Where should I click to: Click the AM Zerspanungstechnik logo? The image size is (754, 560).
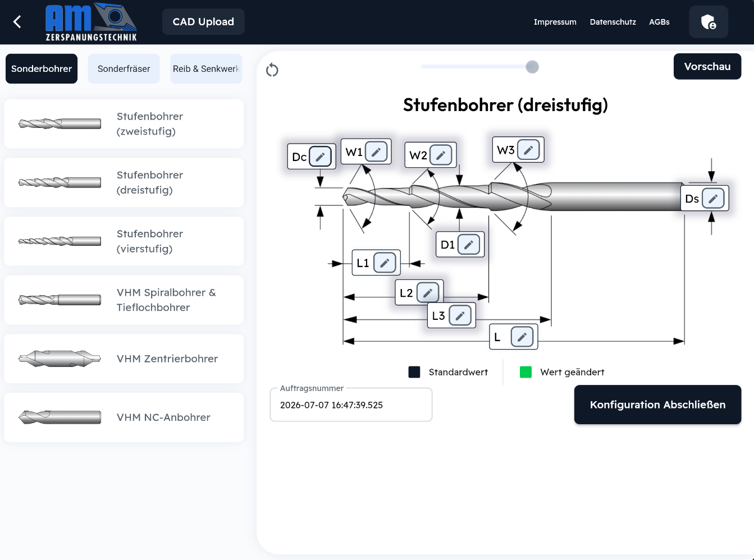click(91, 22)
